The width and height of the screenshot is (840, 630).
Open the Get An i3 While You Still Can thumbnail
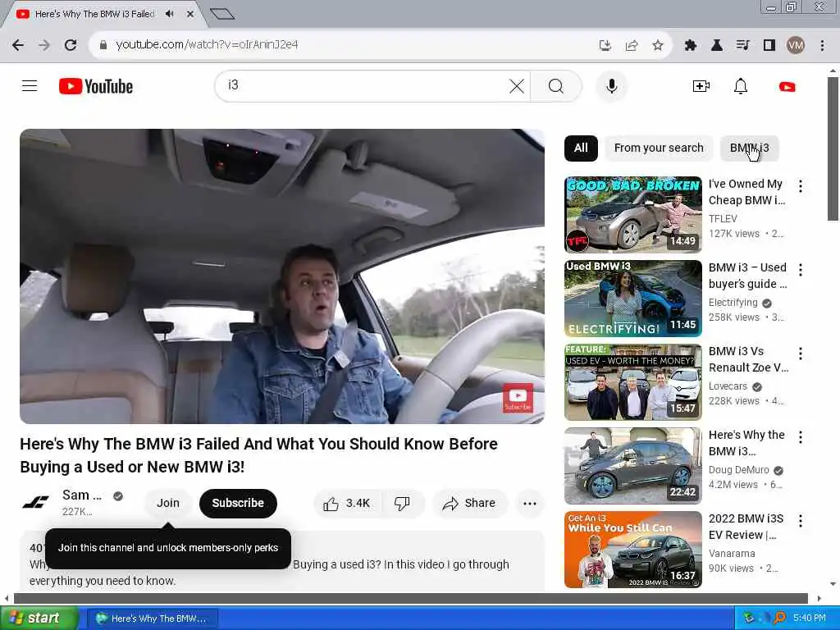pyautogui.click(x=632, y=549)
